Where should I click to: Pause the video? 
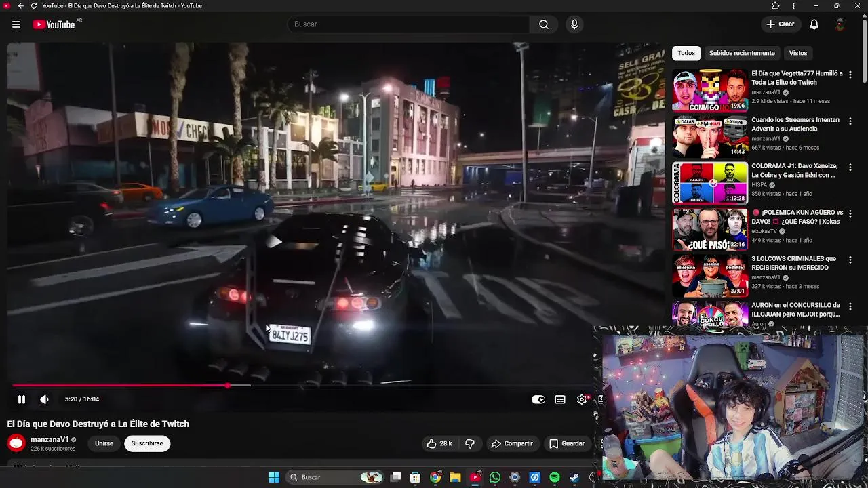pyautogui.click(x=22, y=399)
